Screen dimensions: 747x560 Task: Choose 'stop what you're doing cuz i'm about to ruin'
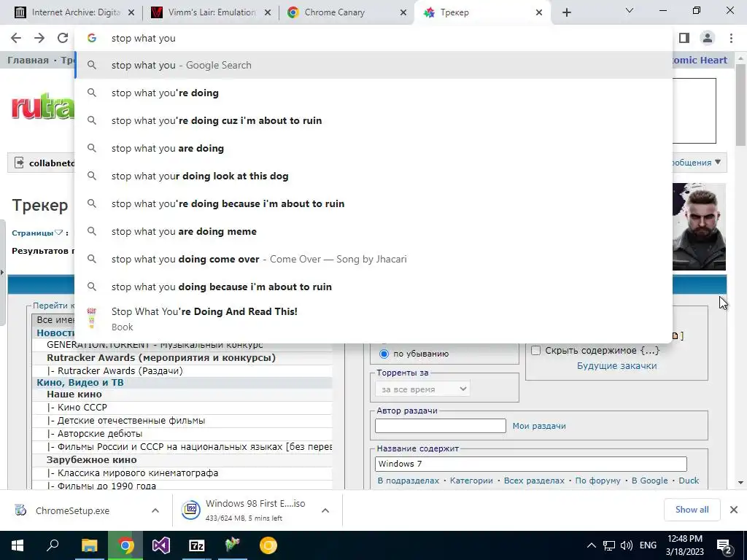pyautogui.click(x=374, y=120)
